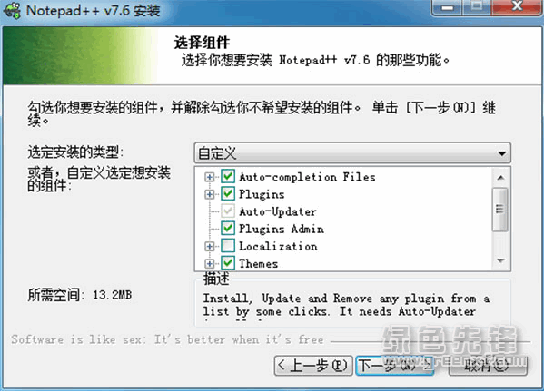The image size is (544, 392).
Task: Click the component list scroll-down arrow
Action: pyautogui.click(x=500, y=260)
